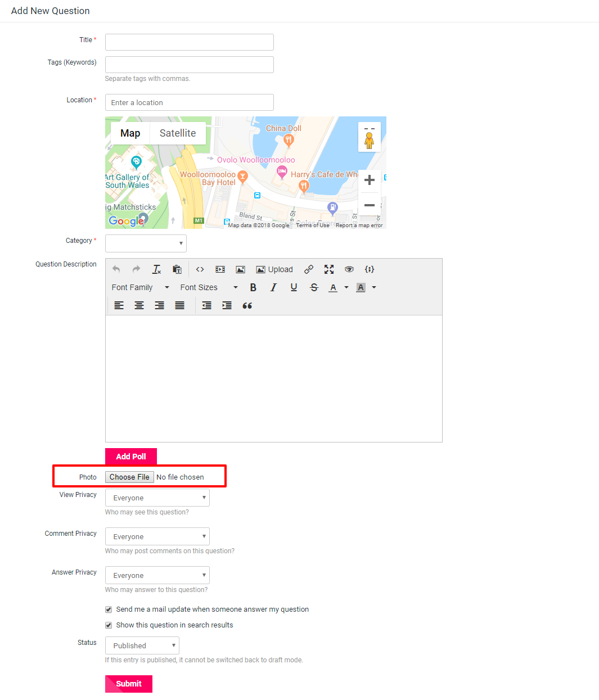Toggle the editor preview eye icon
The height and width of the screenshot is (700, 599).
[x=349, y=269]
